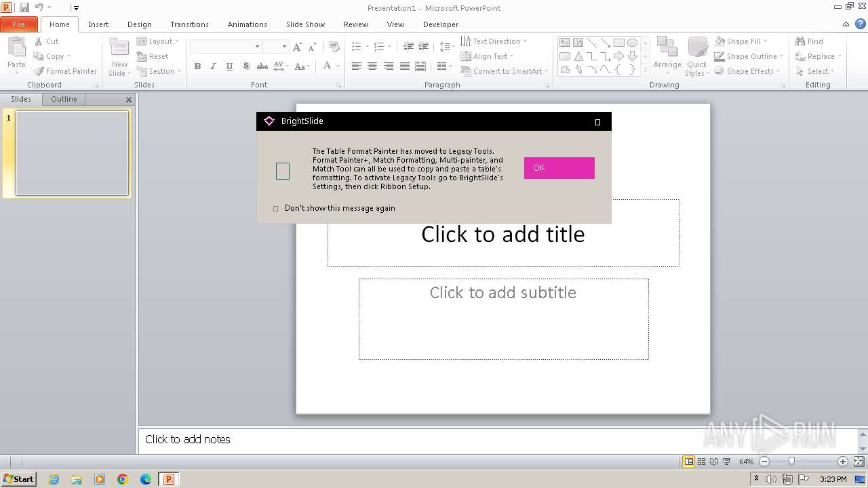The image size is (868, 488).
Task: Pick the text box shape in the shapes gallery
Action: pos(565,43)
